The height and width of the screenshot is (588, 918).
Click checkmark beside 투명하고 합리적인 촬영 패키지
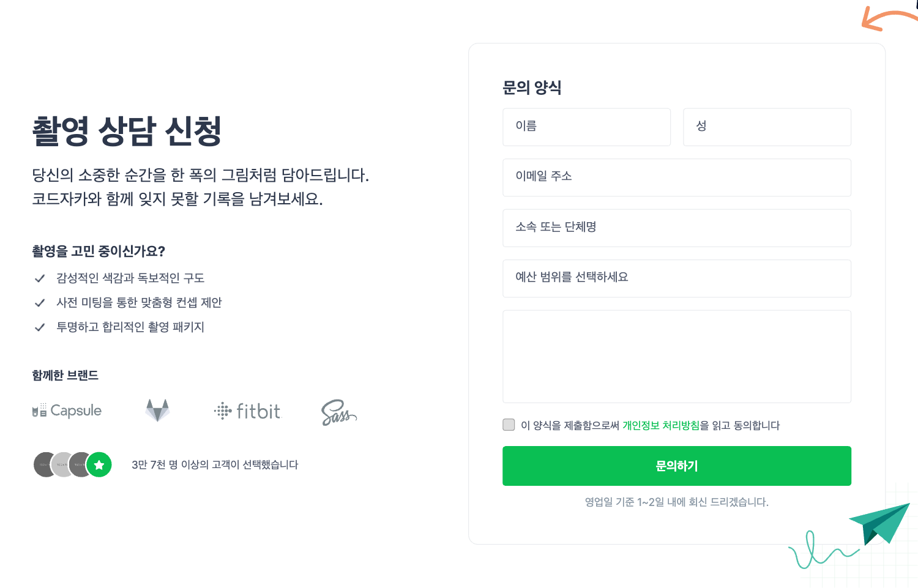(40, 327)
